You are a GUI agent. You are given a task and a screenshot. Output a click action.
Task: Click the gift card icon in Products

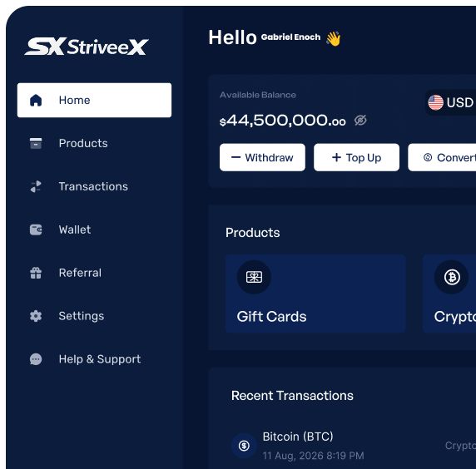pyautogui.click(x=254, y=277)
